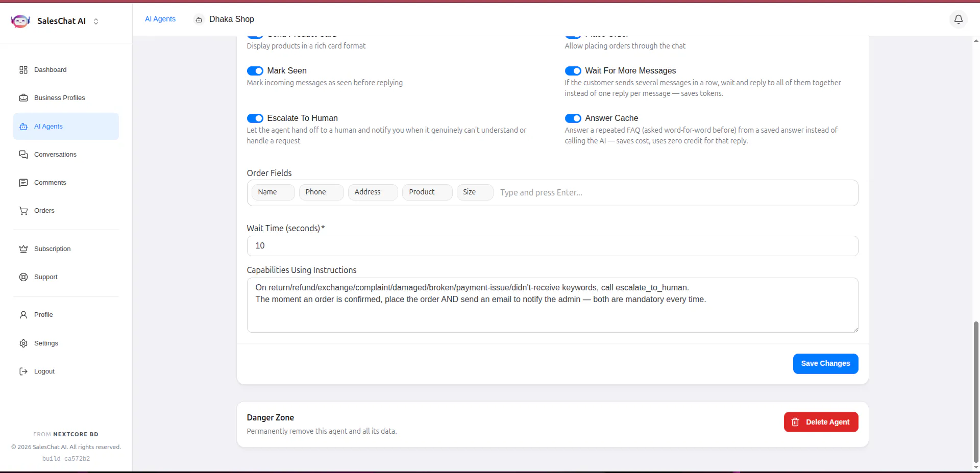Click the AI Agents breadcrumb link

(x=160, y=19)
